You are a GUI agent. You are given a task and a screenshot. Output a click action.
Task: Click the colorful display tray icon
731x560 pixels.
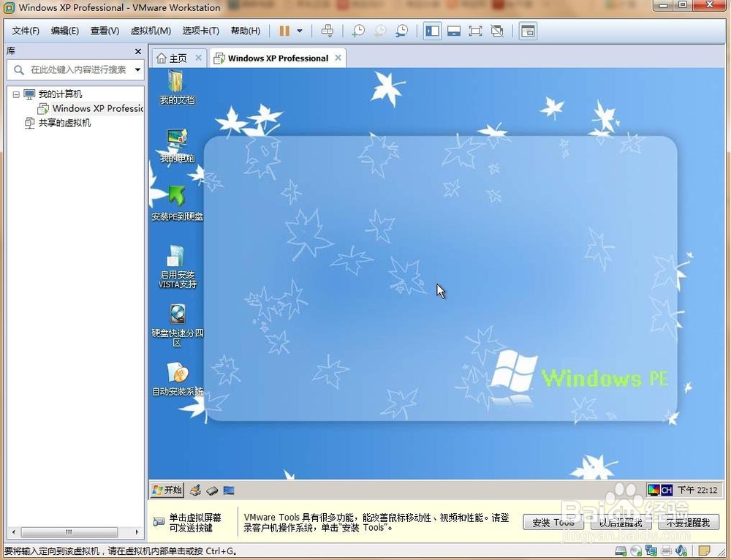(x=654, y=490)
